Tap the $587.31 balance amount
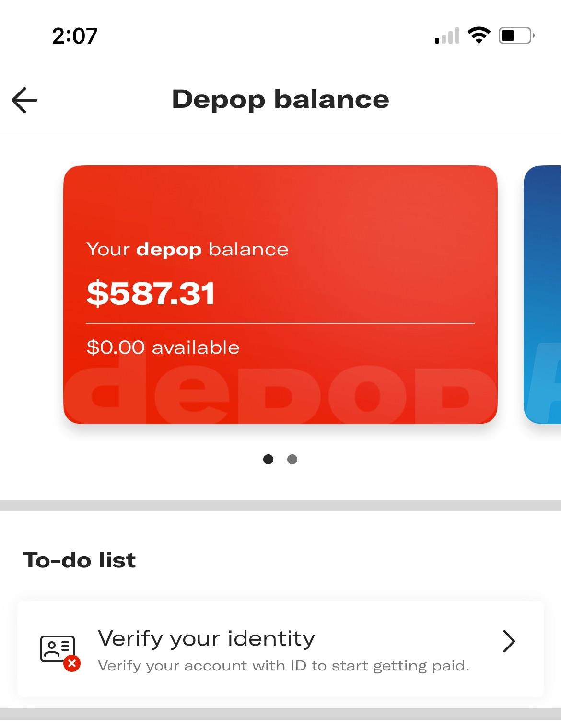Image resolution: width=561 pixels, height=728 pixels. pyautogui.click(x=151, y=293)
